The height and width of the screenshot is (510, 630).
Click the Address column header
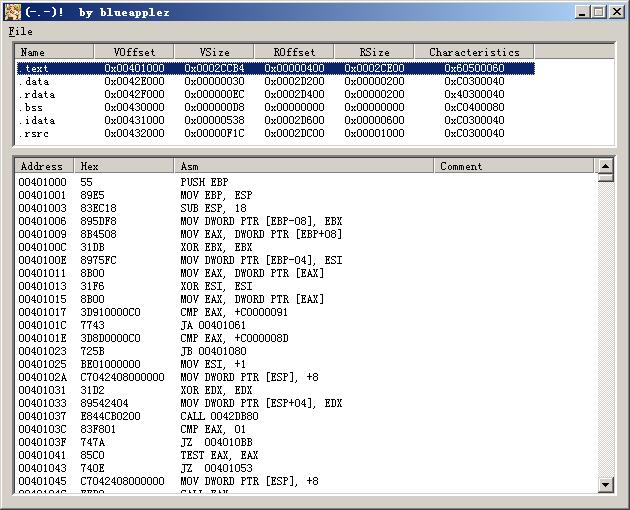44,166
